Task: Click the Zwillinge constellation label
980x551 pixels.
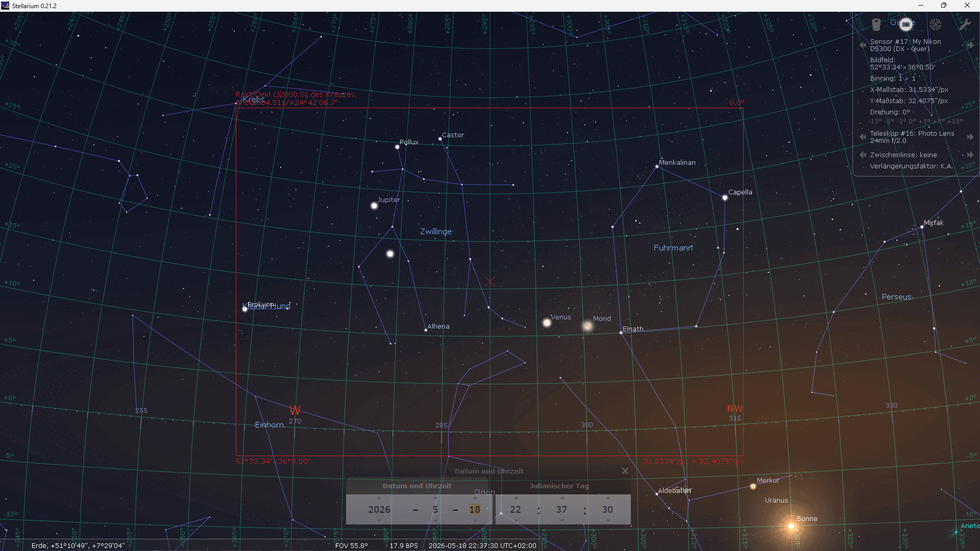Action: click(436, 232)
